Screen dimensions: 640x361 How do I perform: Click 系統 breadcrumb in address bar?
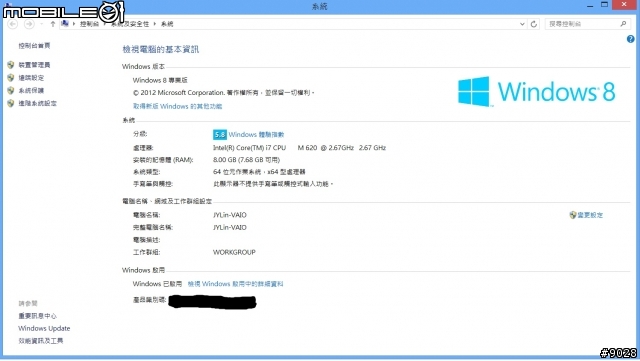(x=167, y=24)
